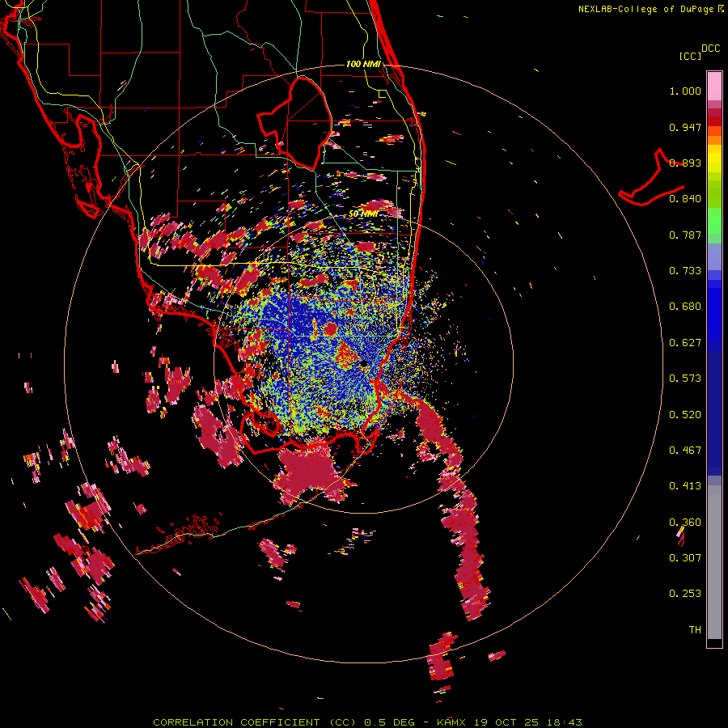Screen dimensions: 728x728
Task: Click the pink top segment of the color bar
Action: coord(714,87)
